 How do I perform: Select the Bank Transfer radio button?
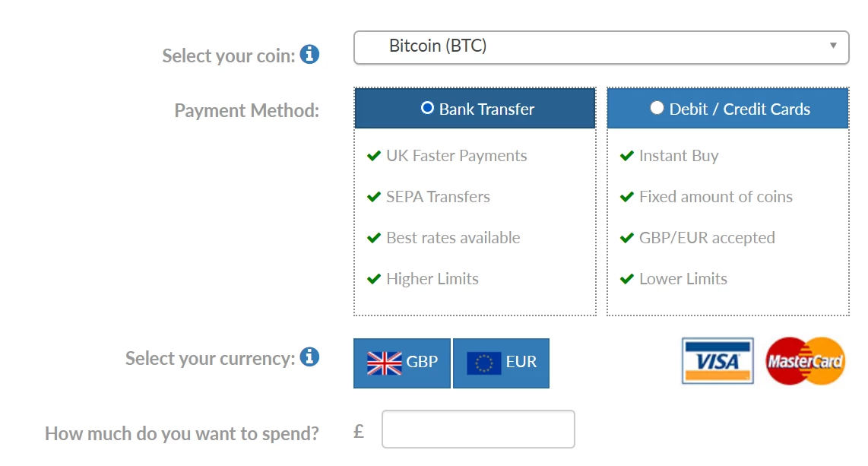pos(426,107)
